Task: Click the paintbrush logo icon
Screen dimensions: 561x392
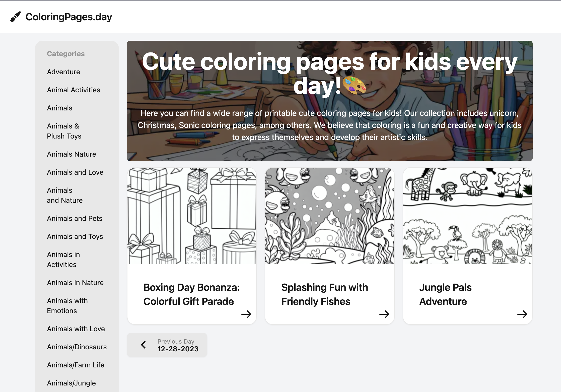Action: point(15,17)
